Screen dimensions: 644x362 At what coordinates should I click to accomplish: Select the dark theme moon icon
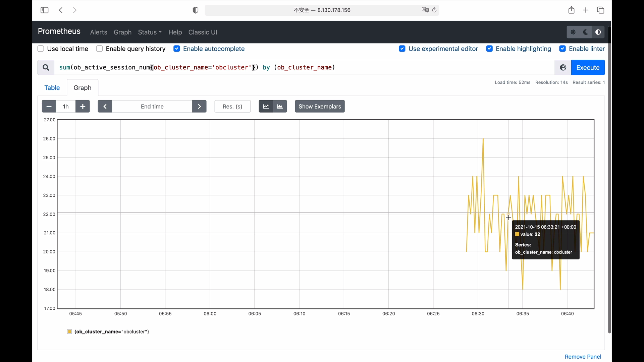[x=586, y=32]
